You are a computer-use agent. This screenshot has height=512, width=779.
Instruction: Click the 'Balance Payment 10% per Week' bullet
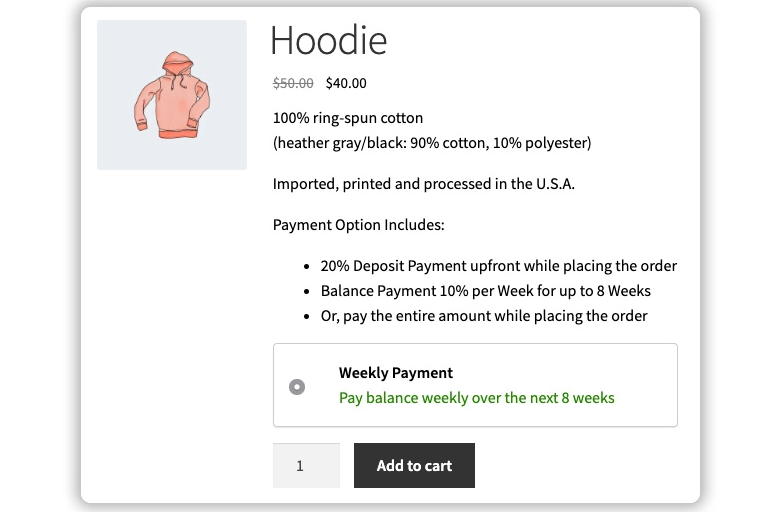[485, 291]
